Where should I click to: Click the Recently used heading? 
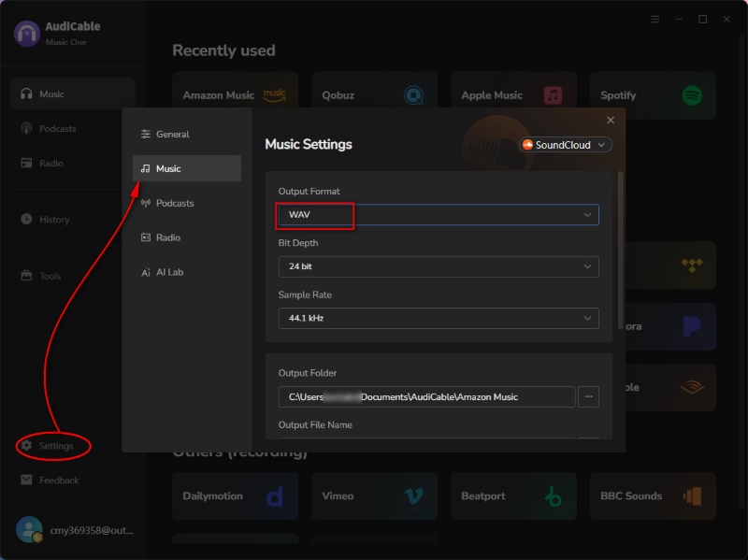click(223, 50)
